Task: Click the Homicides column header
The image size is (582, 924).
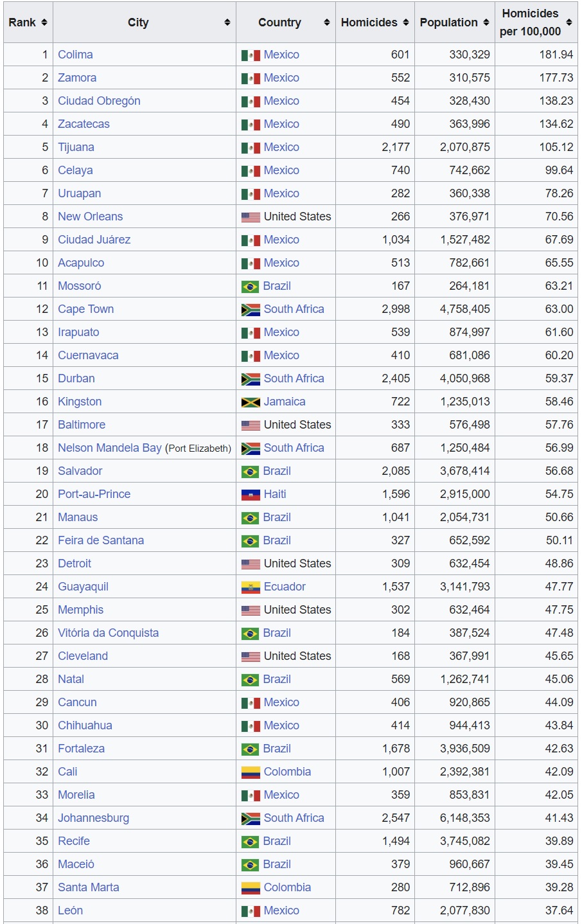Action: [375, 22]
